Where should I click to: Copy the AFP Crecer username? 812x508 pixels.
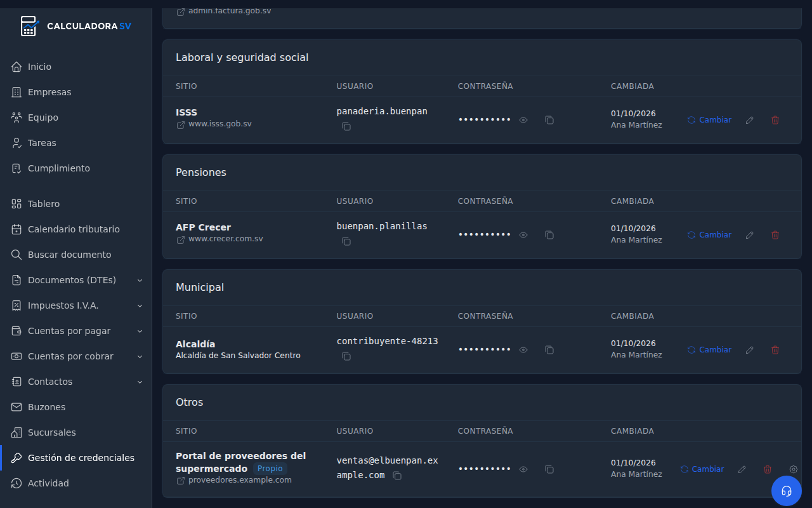click(346, 241)
